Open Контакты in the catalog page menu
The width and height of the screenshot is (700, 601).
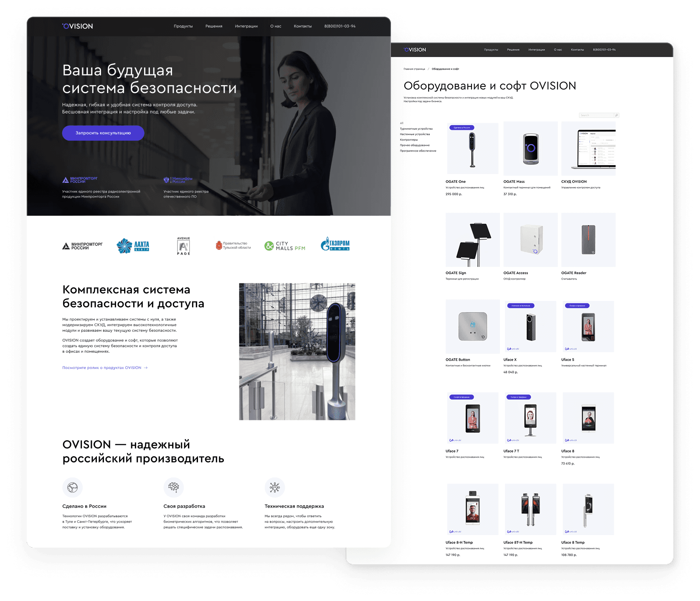578,50
